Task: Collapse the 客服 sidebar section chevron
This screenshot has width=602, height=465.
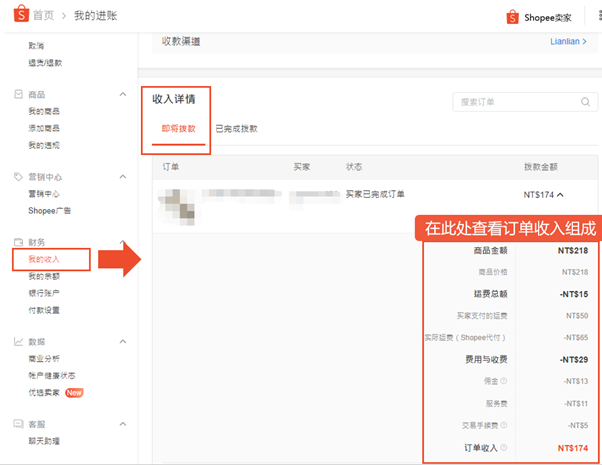Action: [x=123, y=424]
